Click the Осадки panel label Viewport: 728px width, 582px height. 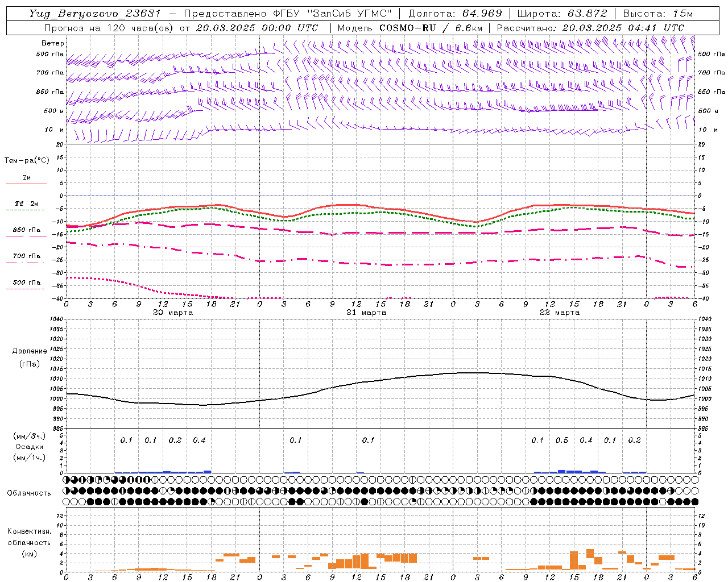tap(30, 447)
